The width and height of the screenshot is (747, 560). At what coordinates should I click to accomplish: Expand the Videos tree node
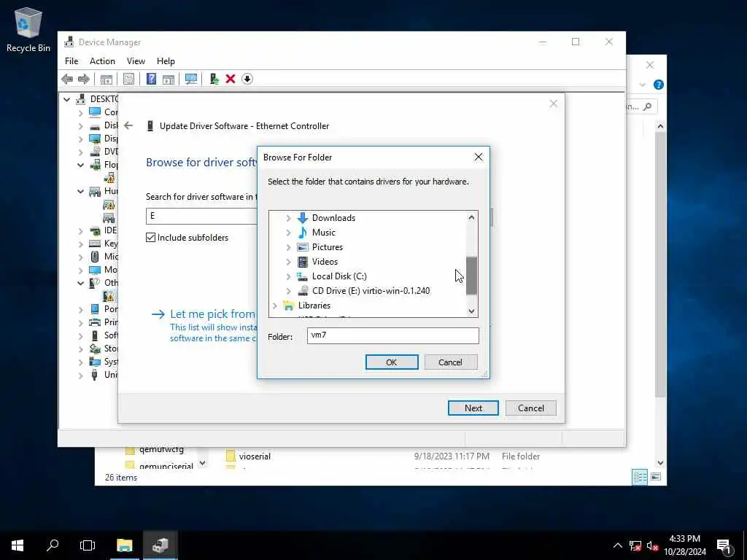[288, 262]
